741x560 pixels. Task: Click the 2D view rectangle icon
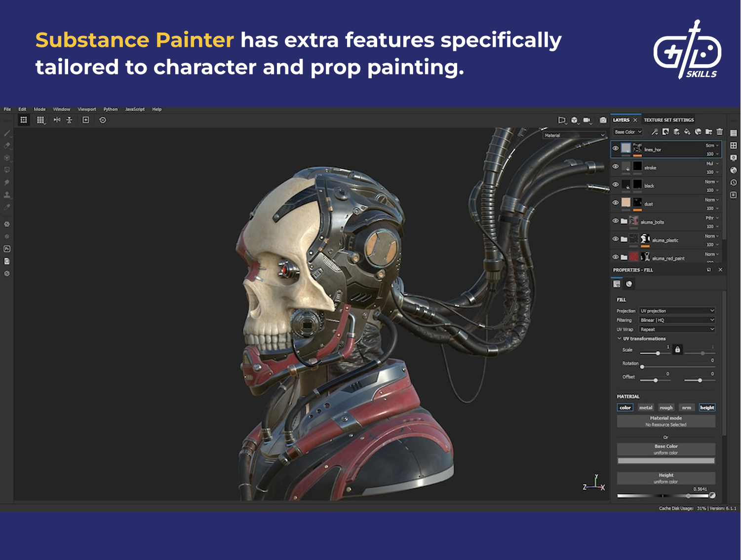coord(562,120)
